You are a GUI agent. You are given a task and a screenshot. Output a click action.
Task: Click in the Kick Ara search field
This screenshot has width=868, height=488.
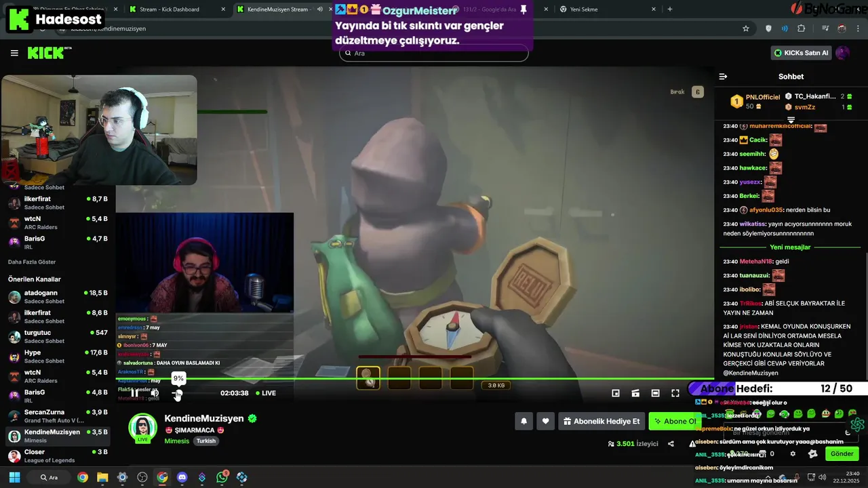(434, 53)
